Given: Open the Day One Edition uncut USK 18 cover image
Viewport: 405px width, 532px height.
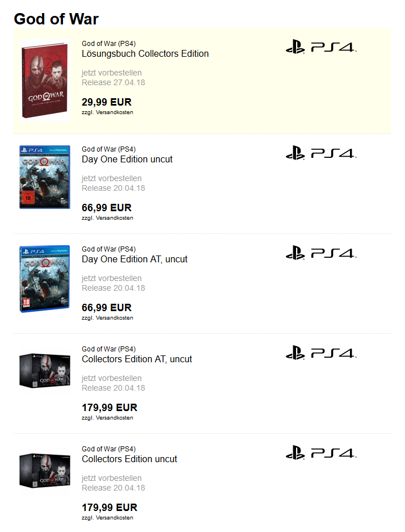Looking at the screenshot, I should point(45,177).
